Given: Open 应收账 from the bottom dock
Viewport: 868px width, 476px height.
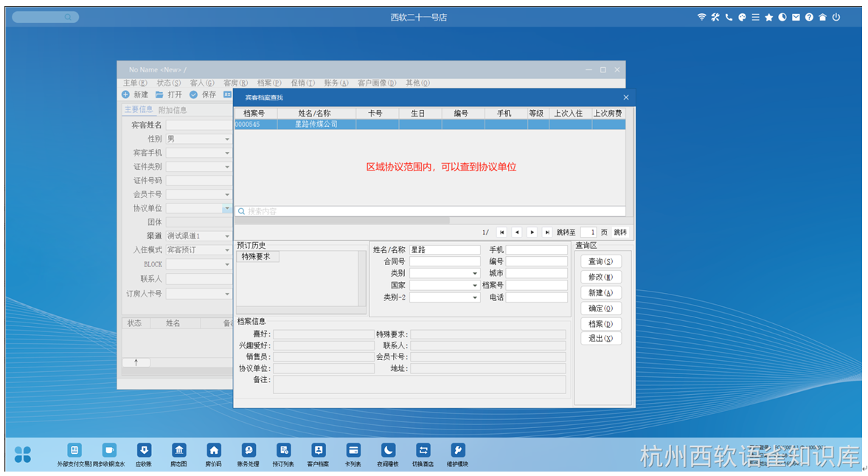Looking at the screenshot, I should coord(144,455).
